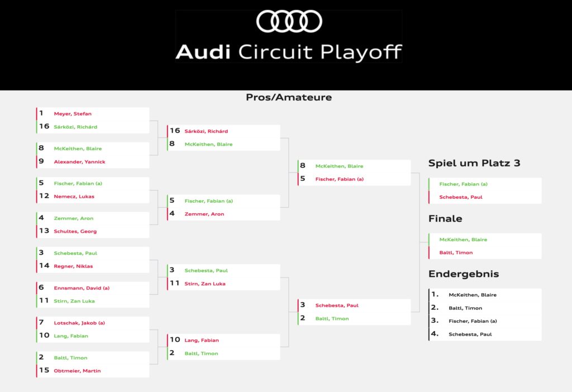Click Schultes, Georg seed 13 entry
Viewport: 572px width, 392px height.
click(x=75, y=231)
